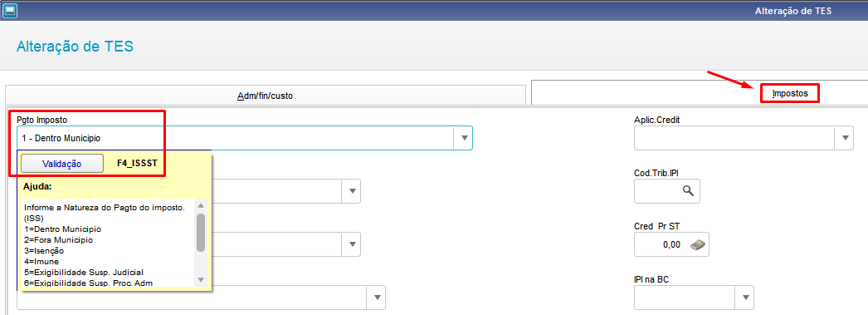Click the Cred Pr ST value 0,00
The height and width of the screenshot is (315, 868).
(671, 244)
